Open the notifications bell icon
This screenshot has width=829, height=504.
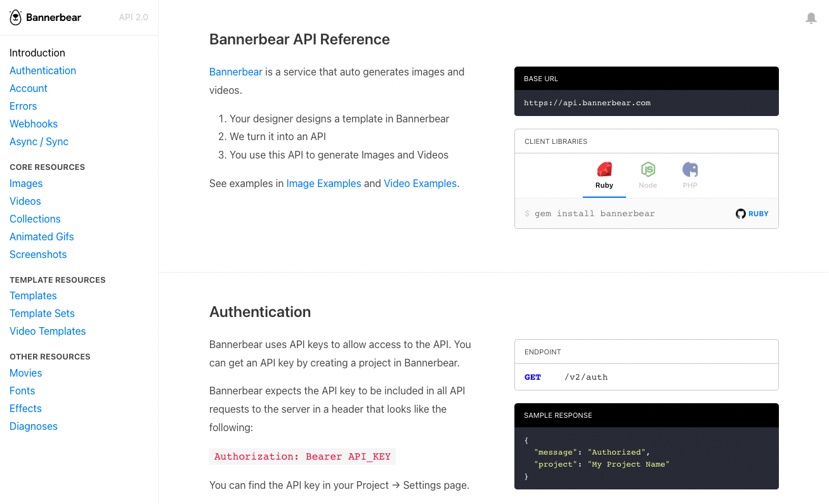pyautogui.click(x=811, y=18)
